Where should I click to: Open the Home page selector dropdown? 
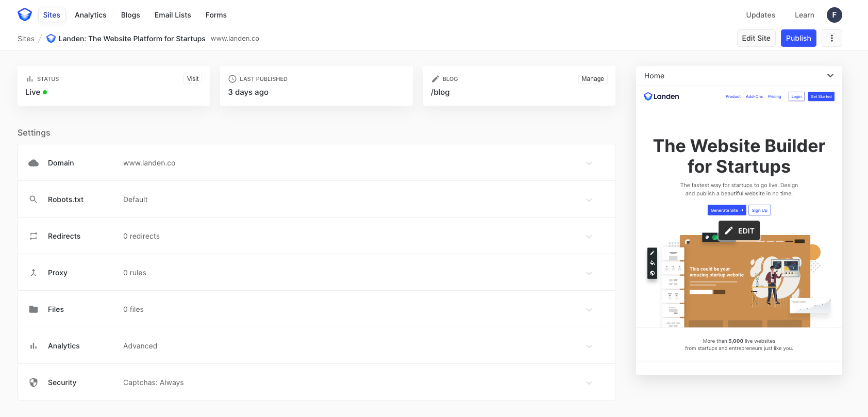click(x=830, y=76)
